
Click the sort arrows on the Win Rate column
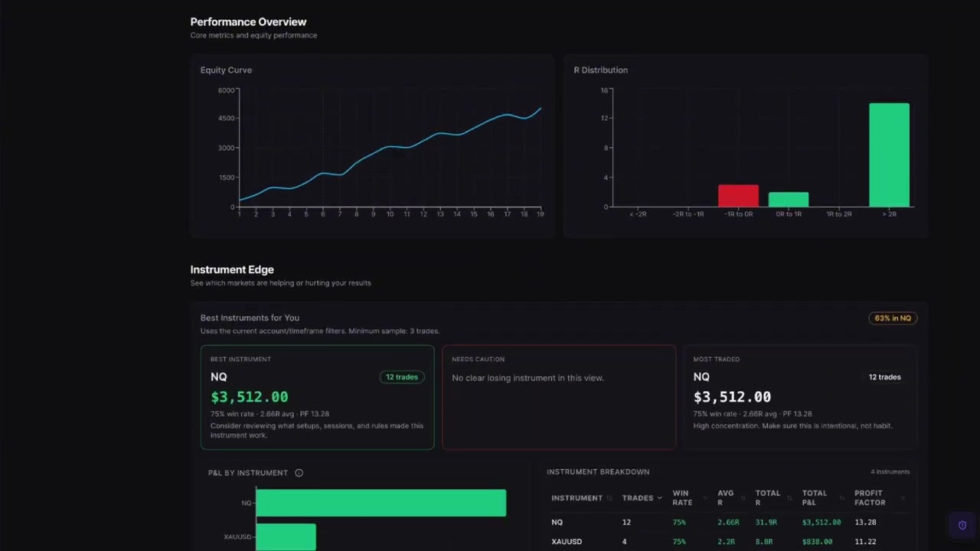[705, 498]
